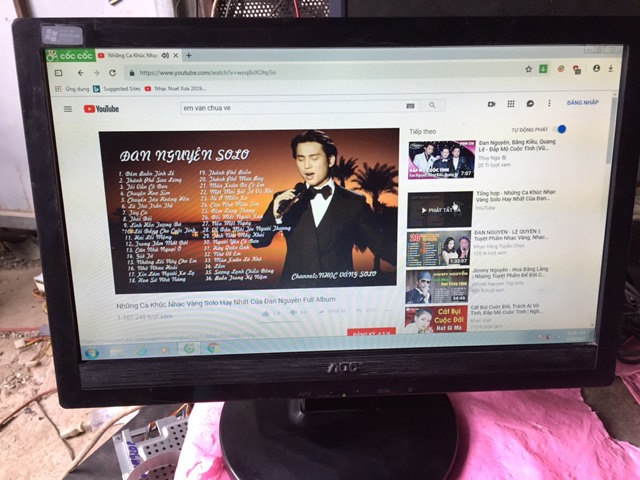Click the create video camera icon
640x480 pixels.
click(x=492, y=103)
